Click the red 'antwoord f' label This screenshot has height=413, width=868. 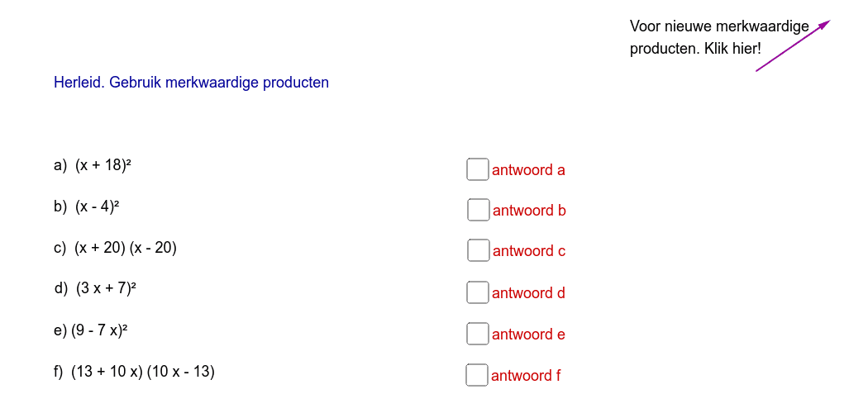coord(526,376)
